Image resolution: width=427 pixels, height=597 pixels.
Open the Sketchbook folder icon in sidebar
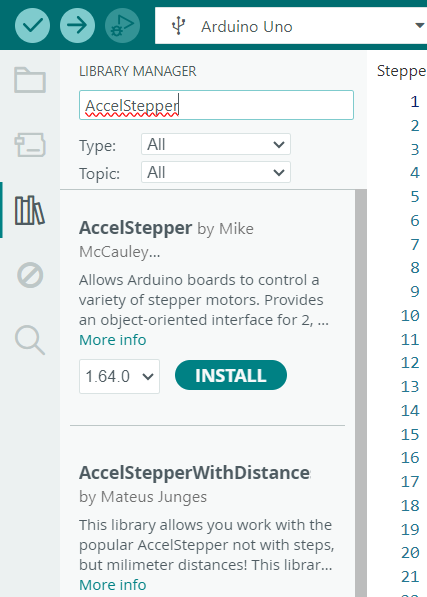tap(30, 80)
